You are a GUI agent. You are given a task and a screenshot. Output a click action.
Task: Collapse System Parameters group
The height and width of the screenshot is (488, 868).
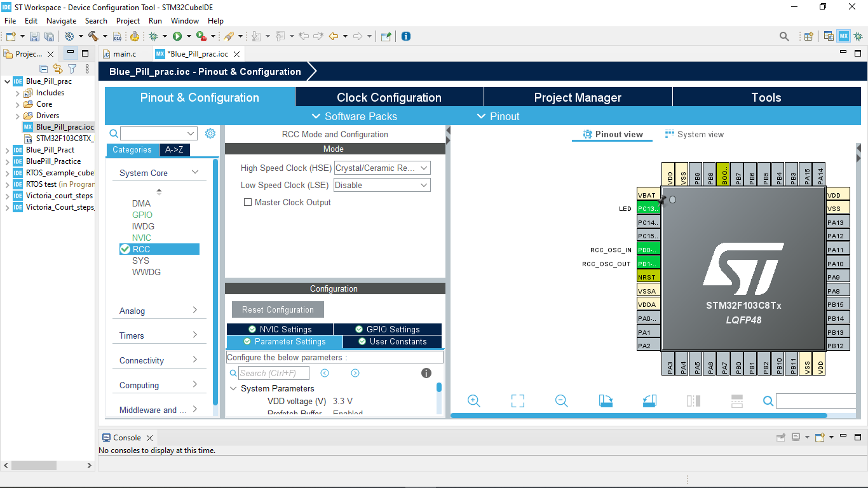[233, 388]
